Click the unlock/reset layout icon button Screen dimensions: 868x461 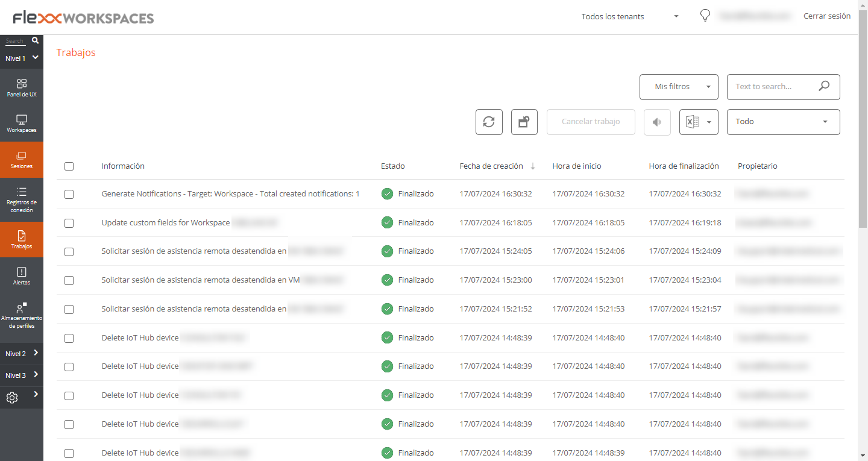pyautogui.click(x=524, y=122)
